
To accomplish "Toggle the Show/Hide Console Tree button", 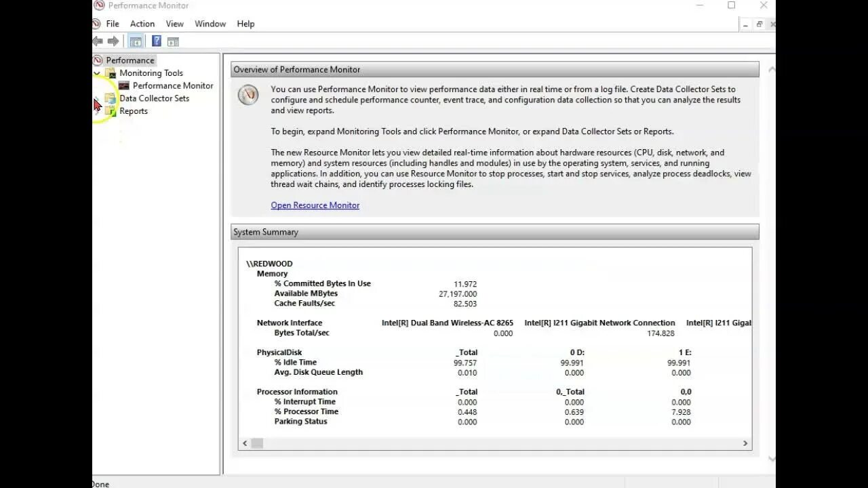I will pos(135,41).
